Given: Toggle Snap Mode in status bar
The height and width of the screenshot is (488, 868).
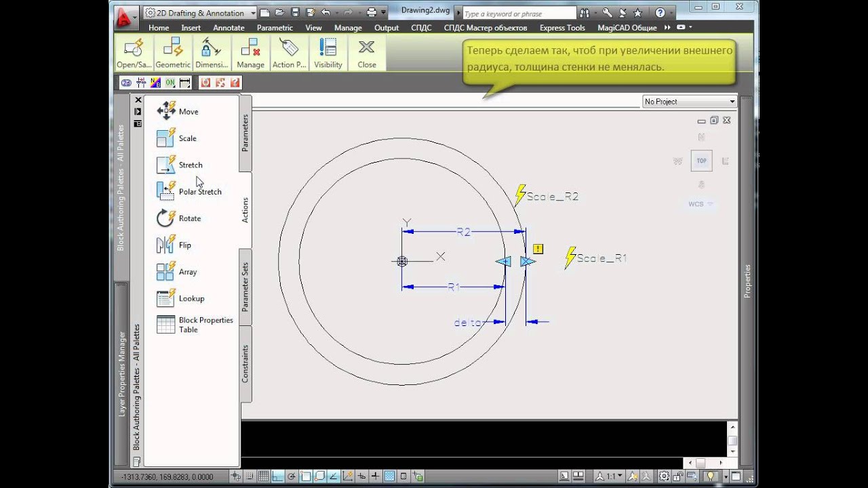Looking at the screenshot, I should click(250, 476).
